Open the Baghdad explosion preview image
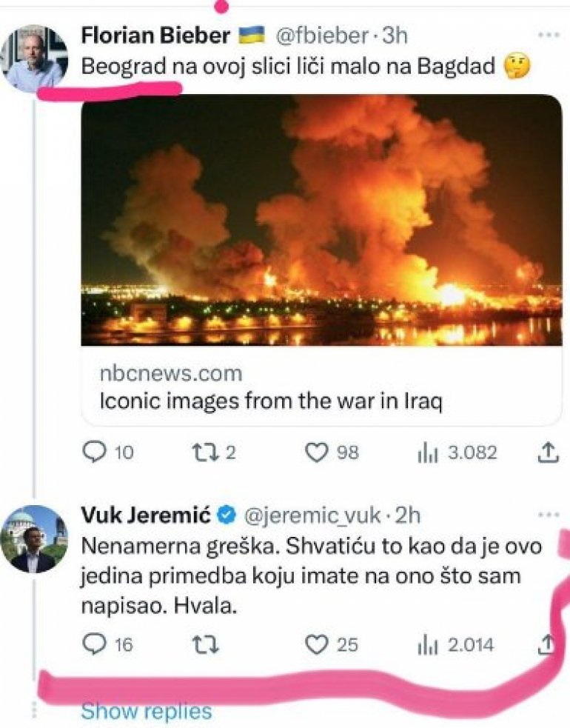This screenshot has height=728, width=570. [x=321, y=220]
